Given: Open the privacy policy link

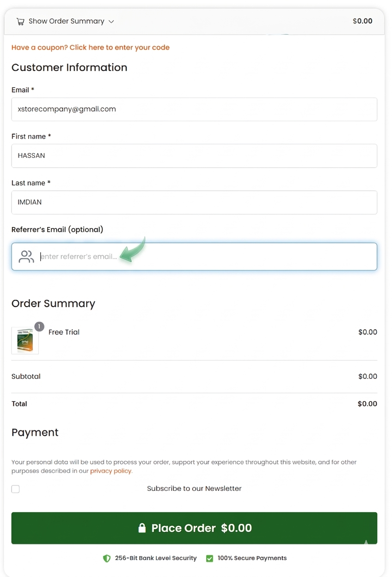Looking at the screenshot, I should [111, 471].
